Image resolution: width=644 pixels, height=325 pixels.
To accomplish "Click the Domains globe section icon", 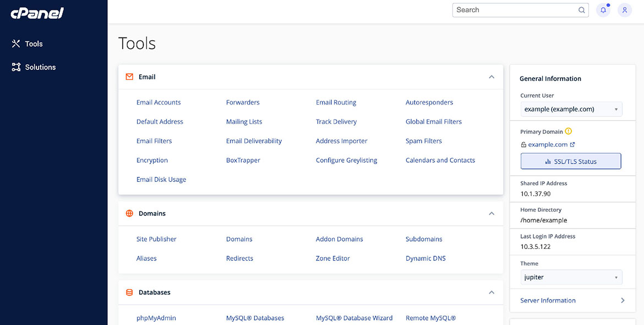I will (129, 214).
